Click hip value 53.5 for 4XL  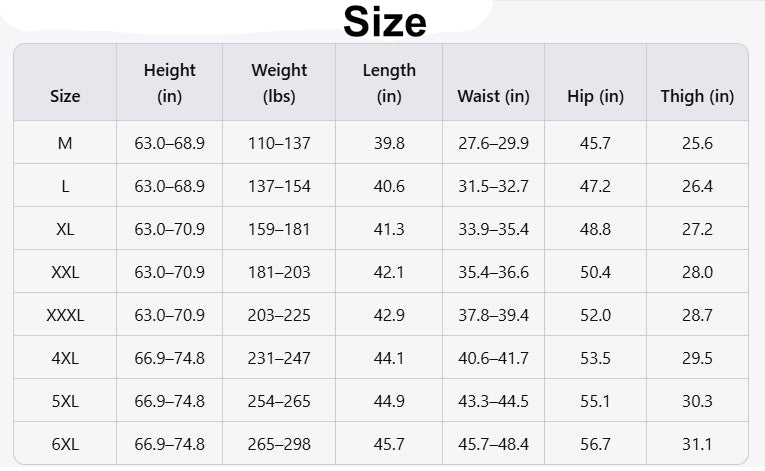tap(595, 358)
